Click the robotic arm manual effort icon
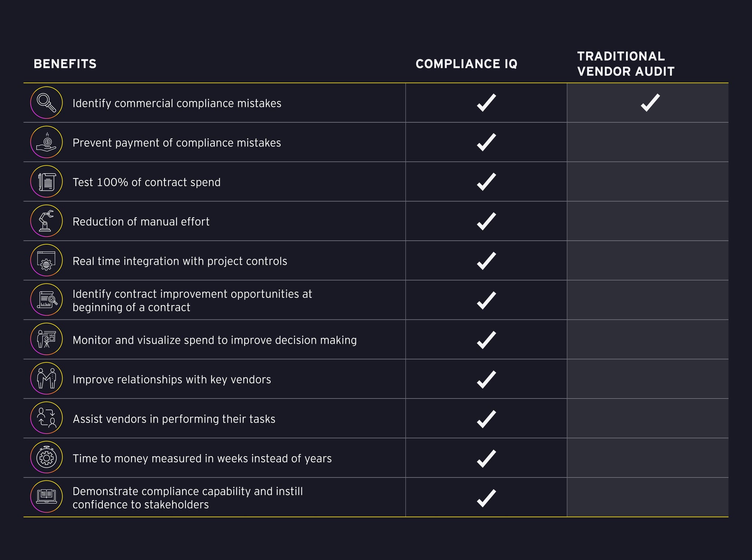The image size is (752, 560). tap(46, 221)
